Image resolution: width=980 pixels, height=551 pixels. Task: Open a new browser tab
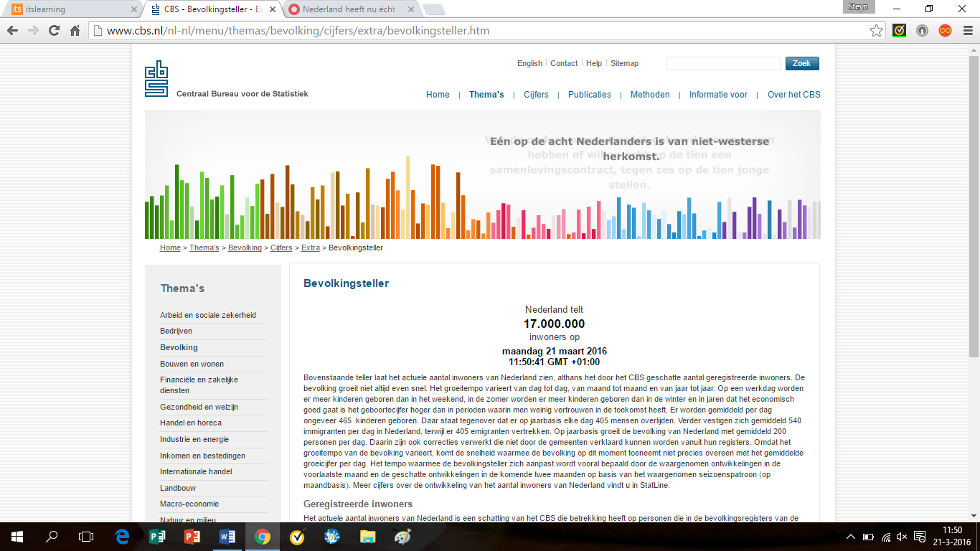coord(434,10)
